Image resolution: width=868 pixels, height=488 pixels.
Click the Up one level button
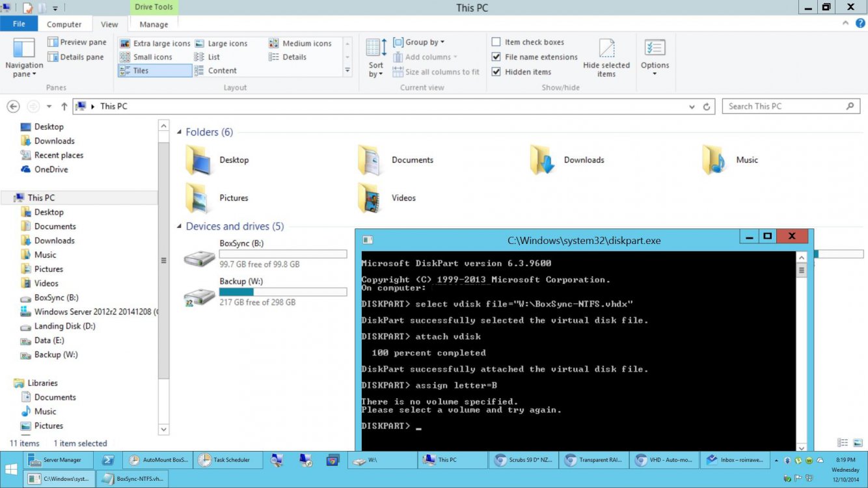[63, 106]
